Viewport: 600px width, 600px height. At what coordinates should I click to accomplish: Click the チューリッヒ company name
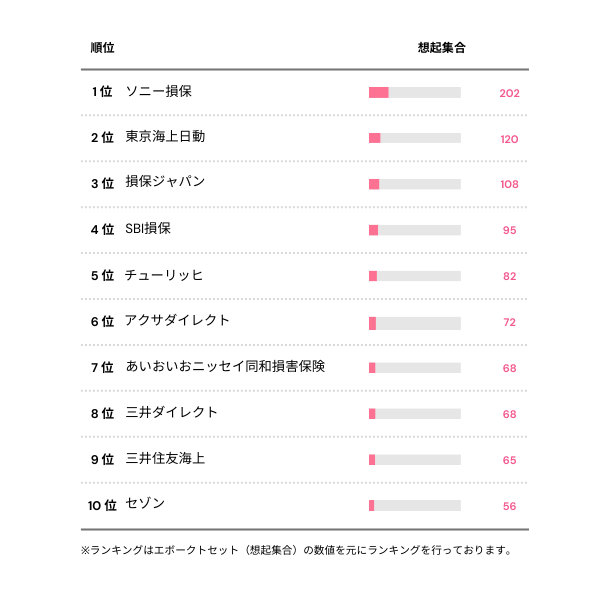tap(164, 275)
